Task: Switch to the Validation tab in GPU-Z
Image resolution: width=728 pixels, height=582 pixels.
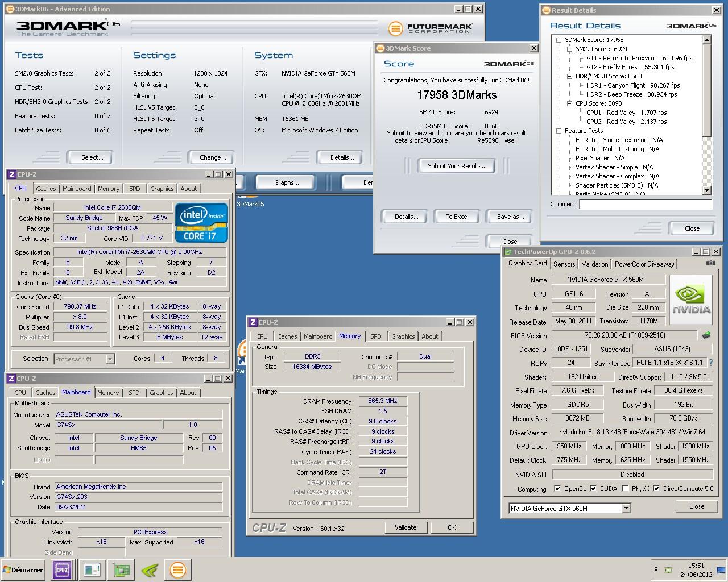Action: click(595, 264)
